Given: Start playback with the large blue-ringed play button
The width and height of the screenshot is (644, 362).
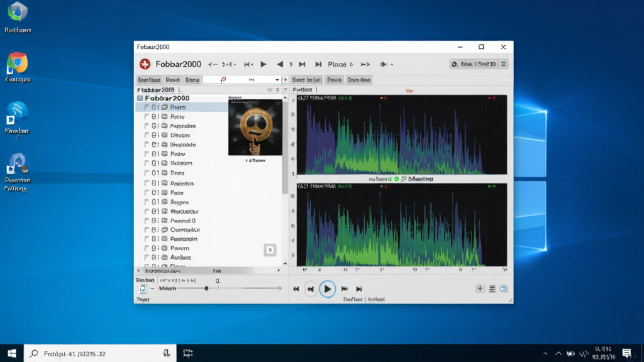Looking at the screenshot, I should point(327,289).
